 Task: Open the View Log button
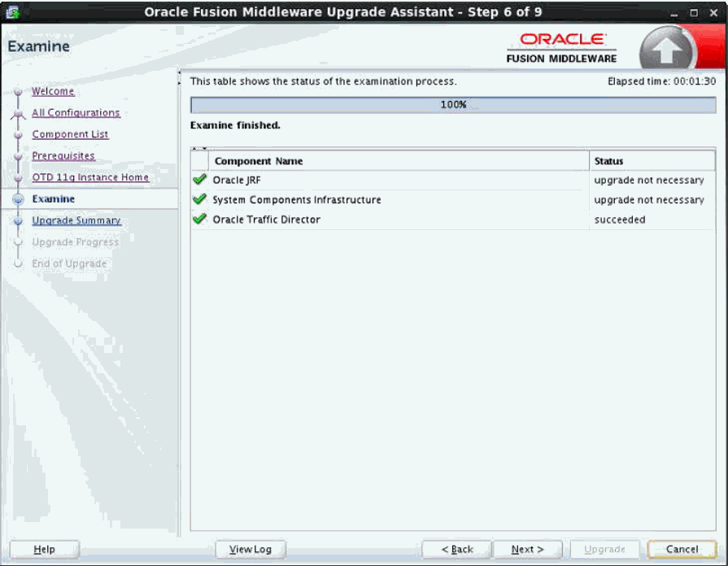[251, 549]
